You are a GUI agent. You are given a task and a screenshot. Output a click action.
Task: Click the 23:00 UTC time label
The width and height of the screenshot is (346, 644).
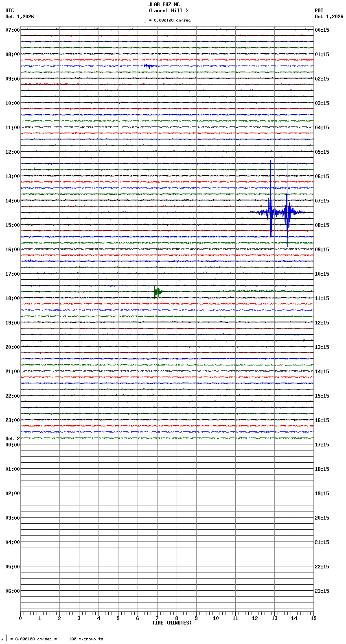[x=13, y=420]
